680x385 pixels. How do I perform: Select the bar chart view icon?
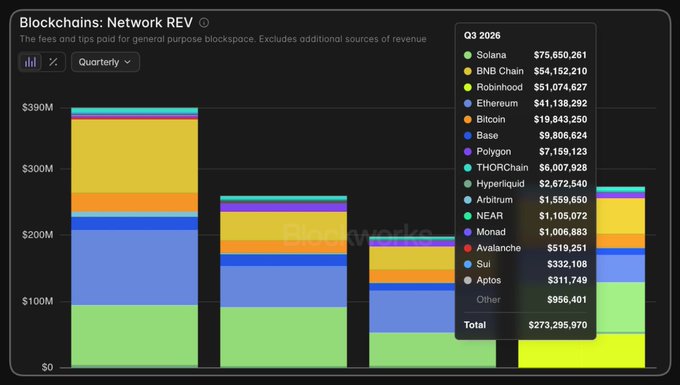(30, 62)
